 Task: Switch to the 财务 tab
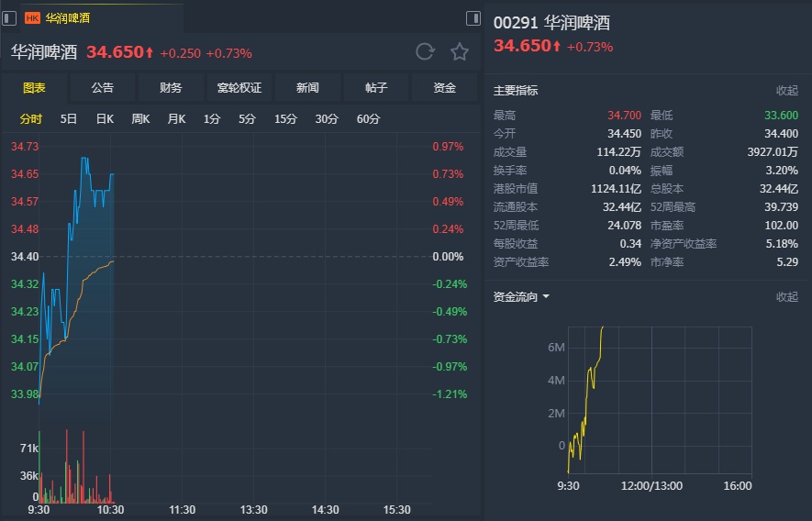[x=171, y=87]
